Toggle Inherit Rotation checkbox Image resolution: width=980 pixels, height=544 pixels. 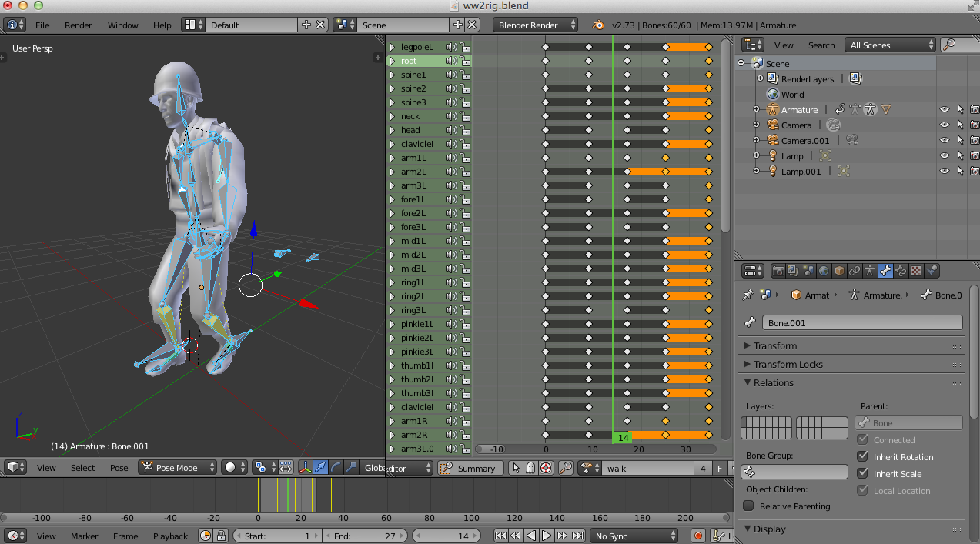tap(862, 457)
